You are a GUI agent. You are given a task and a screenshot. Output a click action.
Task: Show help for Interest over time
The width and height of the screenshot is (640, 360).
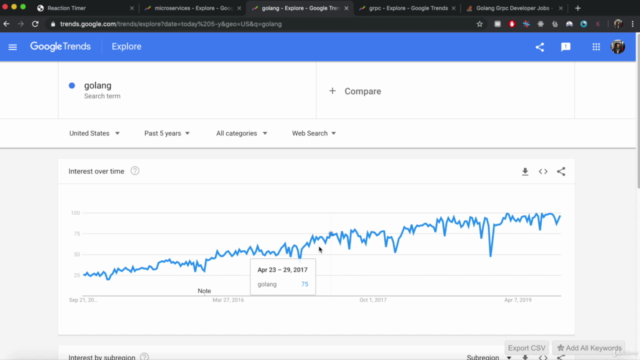135,171
